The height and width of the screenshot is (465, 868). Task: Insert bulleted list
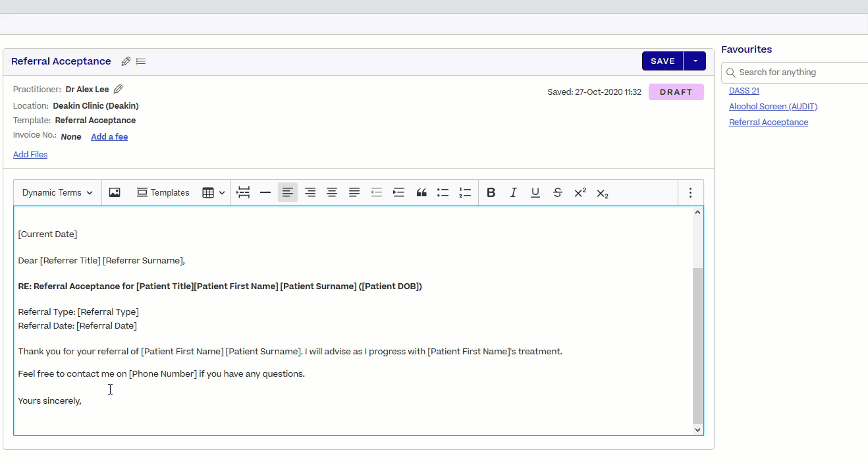pyautogui.click(x=443, y=192)
